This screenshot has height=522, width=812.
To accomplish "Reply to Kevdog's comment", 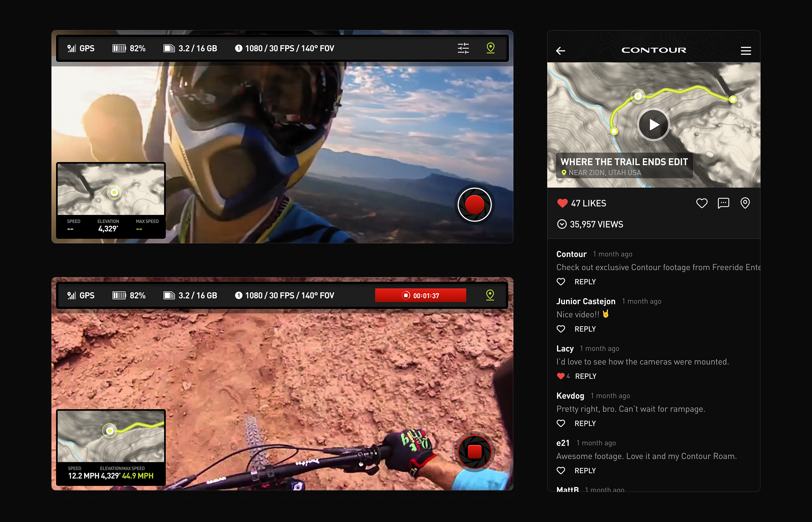I will (585, 423).
